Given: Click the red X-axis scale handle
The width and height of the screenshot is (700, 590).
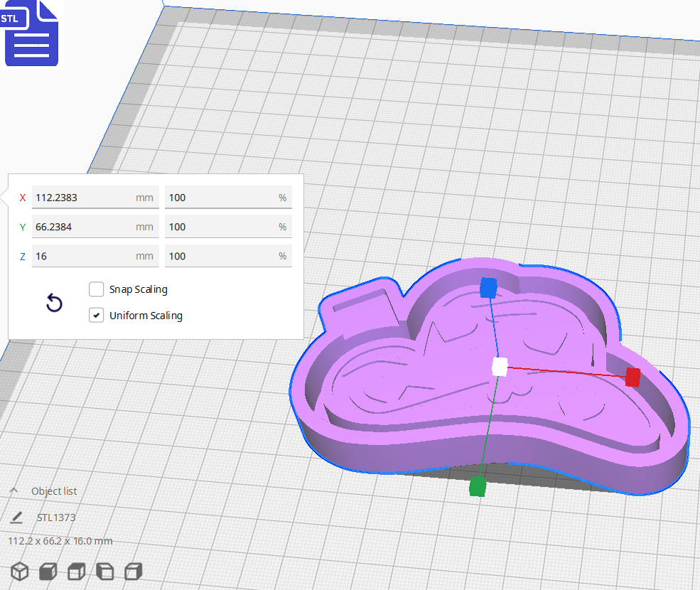Looking at the screenshot, I should (x=632, y=378).
